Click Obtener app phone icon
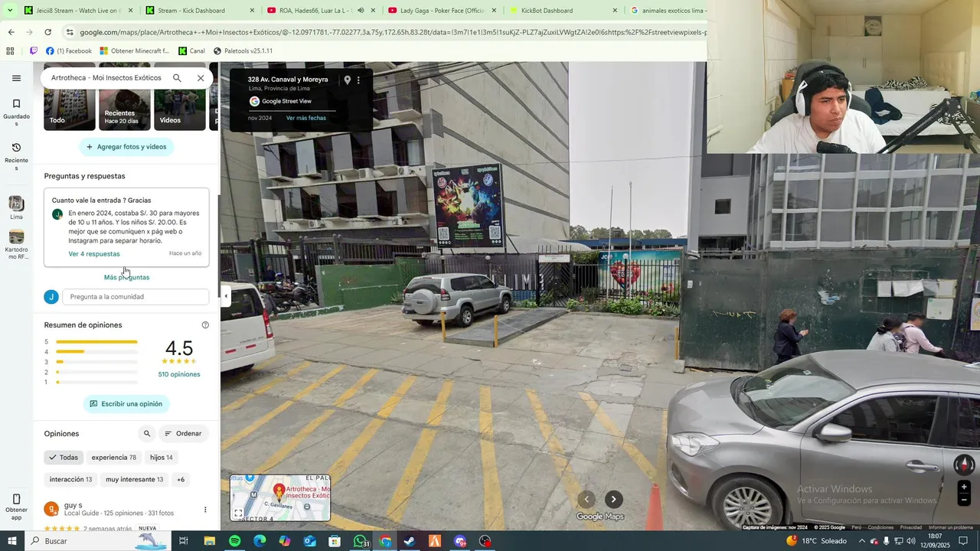 click(16, 499)
